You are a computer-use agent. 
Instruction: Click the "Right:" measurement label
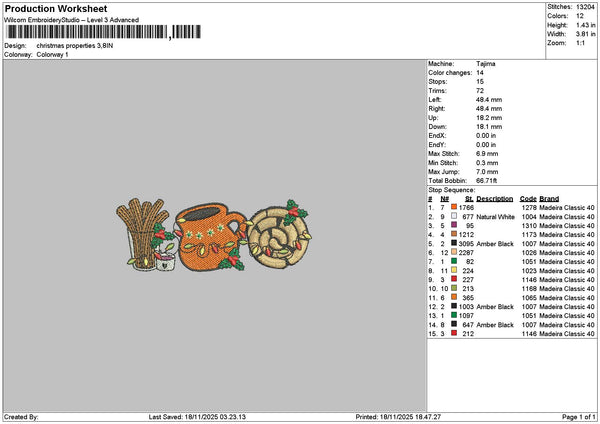click(x=437, y=109)
